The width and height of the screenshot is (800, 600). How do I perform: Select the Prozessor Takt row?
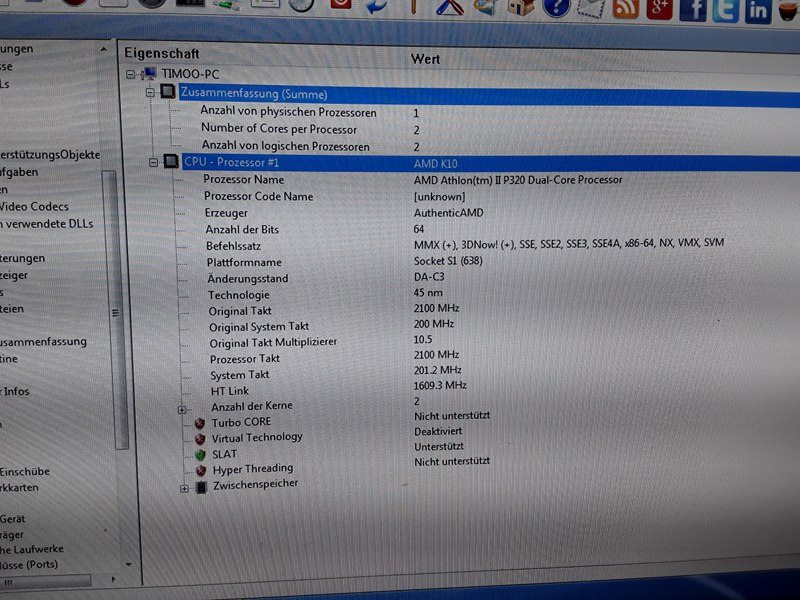[x=244, y=359]
